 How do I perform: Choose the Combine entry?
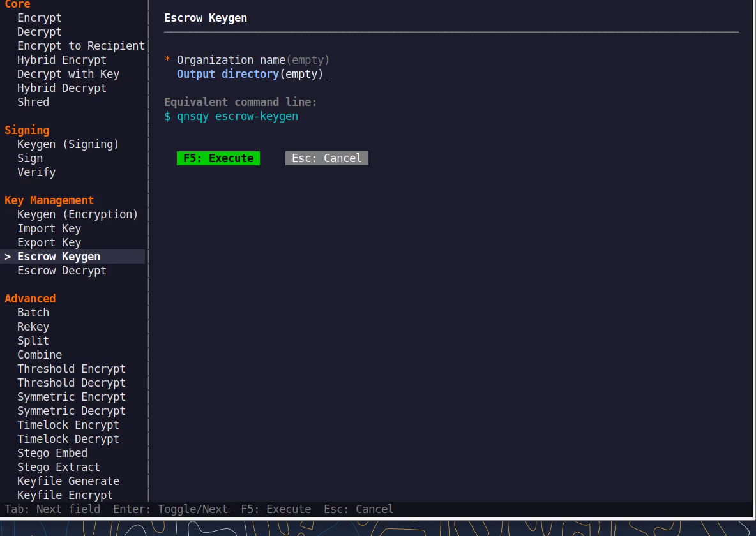coord(40,354)
